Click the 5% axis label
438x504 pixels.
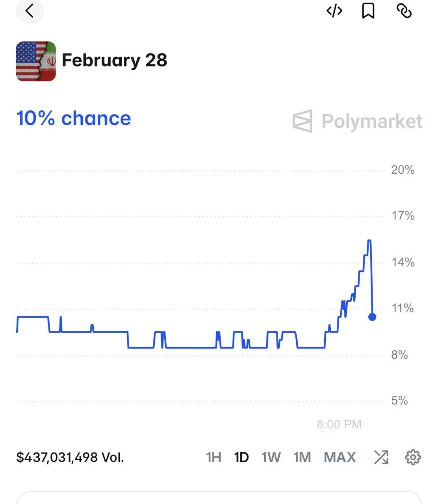(x=399, y=401)
